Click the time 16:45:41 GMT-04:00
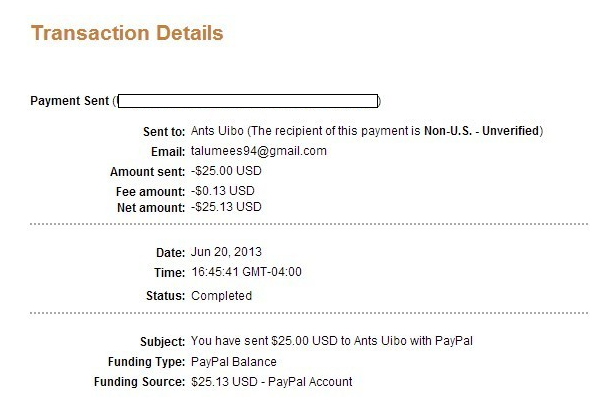This screenshot has height=409, width=603. click(x=247, y=272)
